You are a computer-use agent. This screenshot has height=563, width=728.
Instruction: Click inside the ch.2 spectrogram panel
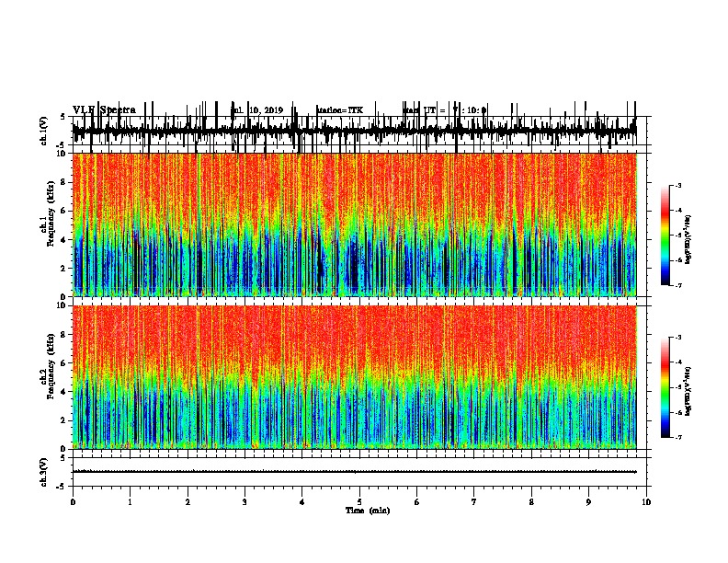point(354,377)
